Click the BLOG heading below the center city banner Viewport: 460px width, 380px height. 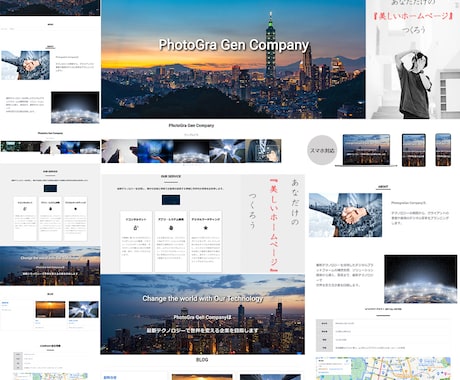[x=202, y=360]
